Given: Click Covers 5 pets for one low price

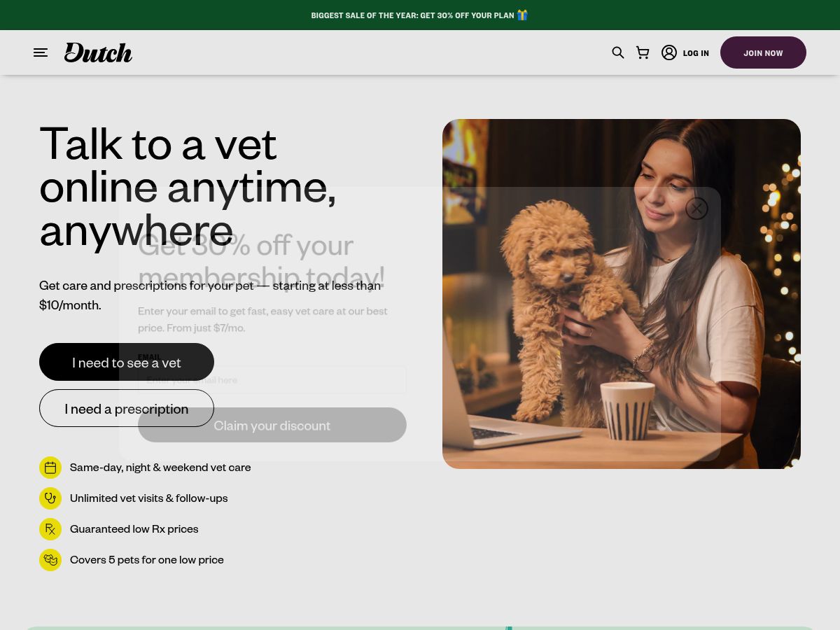Looking at the screenshot, I should click(147, 559).
